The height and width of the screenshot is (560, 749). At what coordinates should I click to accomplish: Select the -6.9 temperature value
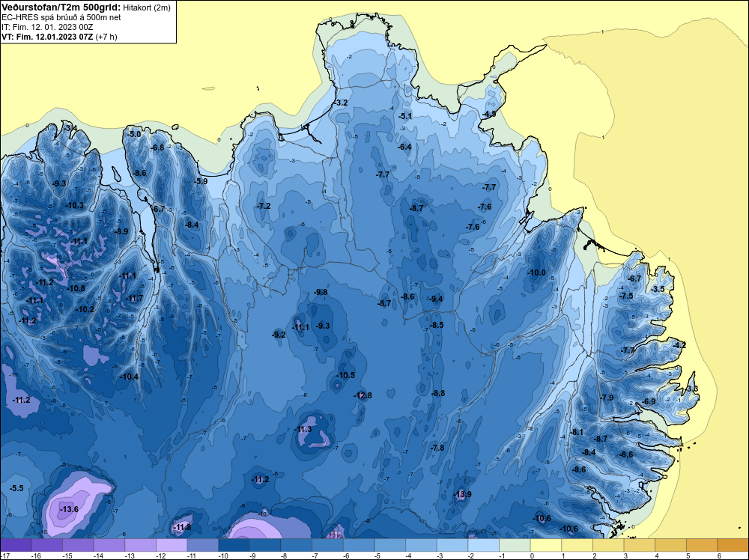[649, 401]
